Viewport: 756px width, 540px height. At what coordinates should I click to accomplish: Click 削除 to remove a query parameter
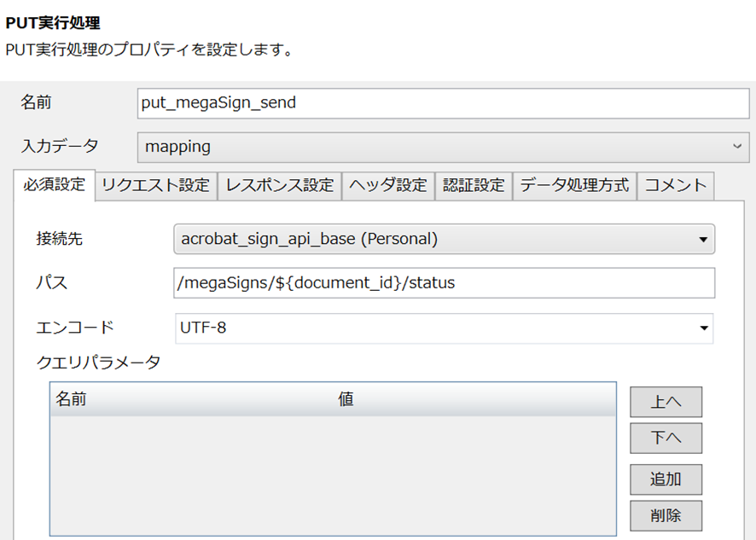666,515
